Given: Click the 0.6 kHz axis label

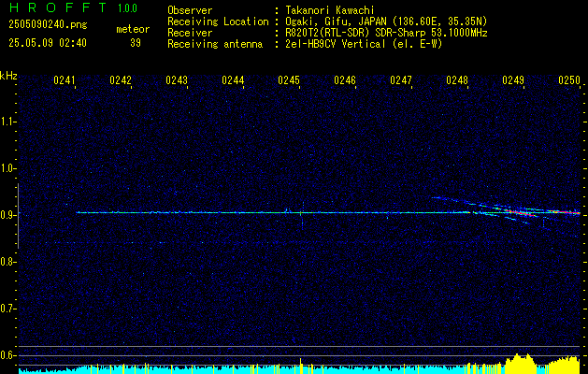Looking at the screenshot, I should 7,355.
